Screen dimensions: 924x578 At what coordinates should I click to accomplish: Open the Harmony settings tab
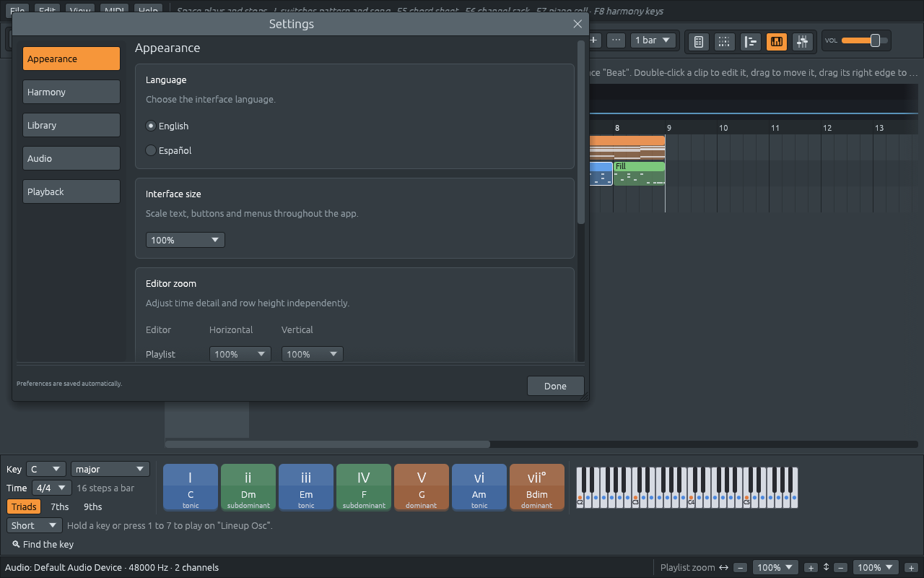click(71, 92)
